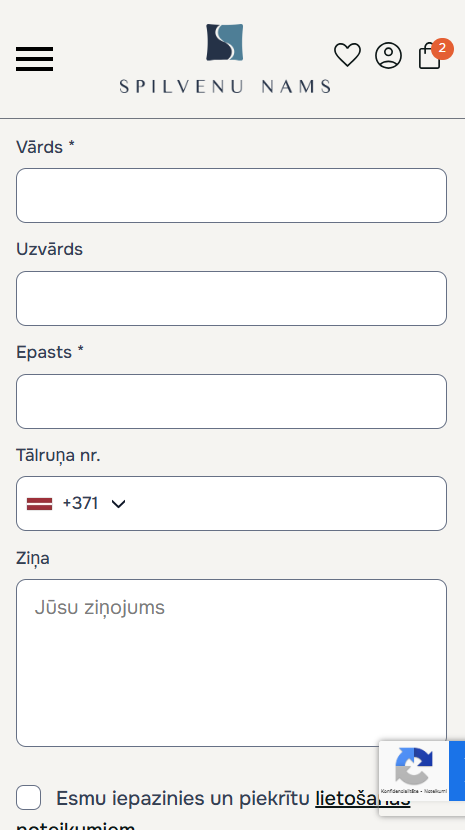Click the Latvian flag icon
465x830 pixels.
(40, 504)
